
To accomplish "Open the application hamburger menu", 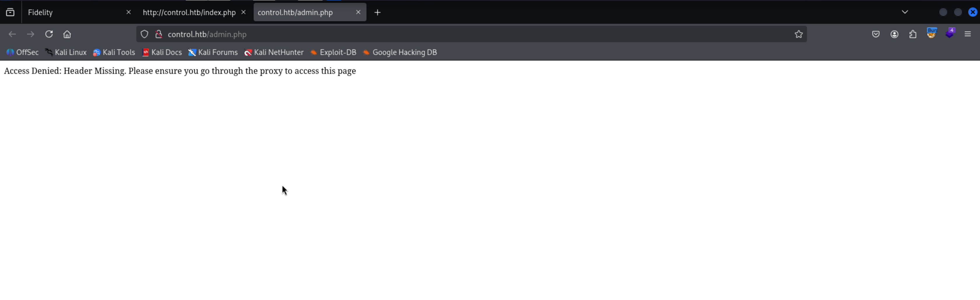I will [967, 34].
